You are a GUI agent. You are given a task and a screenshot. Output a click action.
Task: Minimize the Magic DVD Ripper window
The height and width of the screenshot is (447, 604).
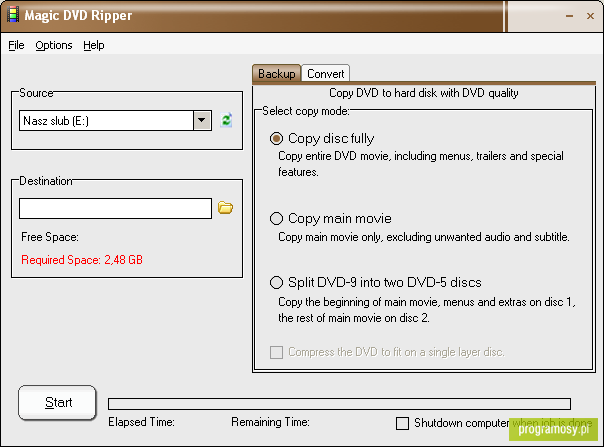[x=569, y=16]
